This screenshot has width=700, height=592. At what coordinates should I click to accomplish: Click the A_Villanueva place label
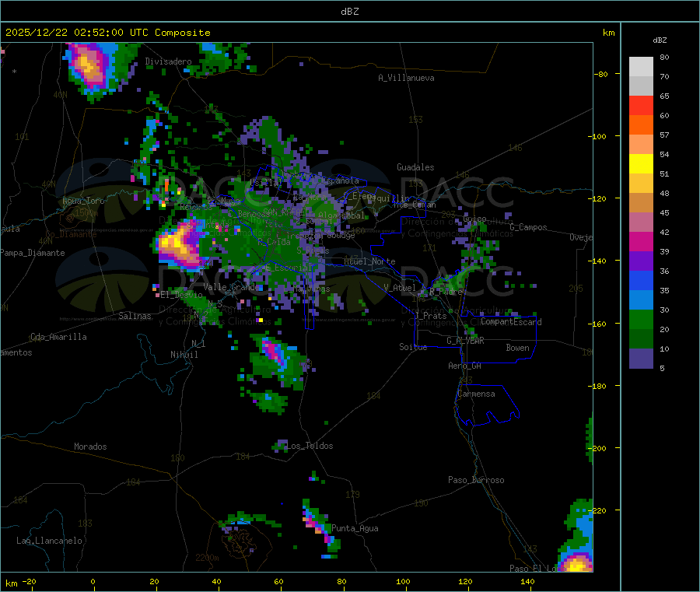[406, 78]
